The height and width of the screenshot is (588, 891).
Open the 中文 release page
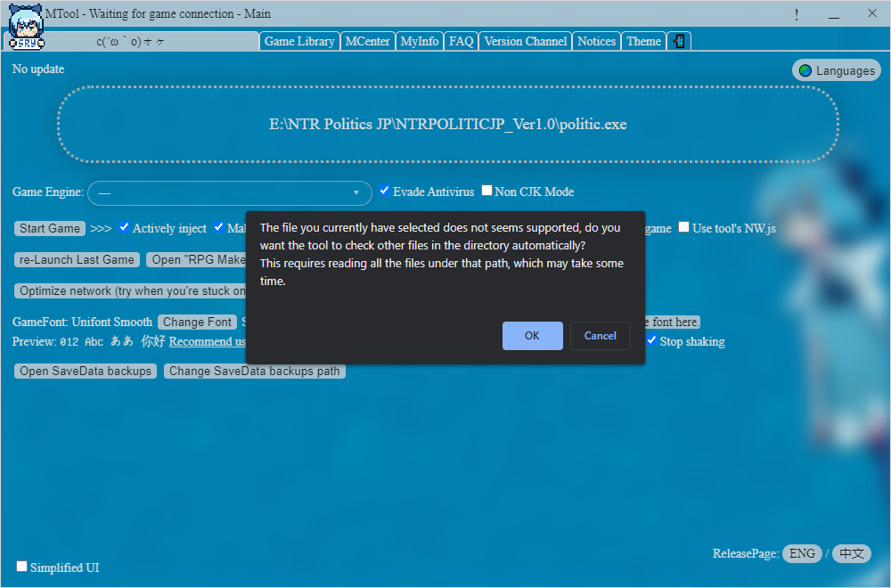point(851,553)
